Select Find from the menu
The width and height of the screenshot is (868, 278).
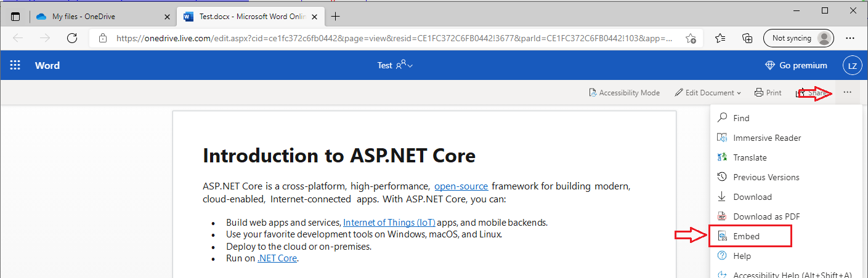[786, 118]
